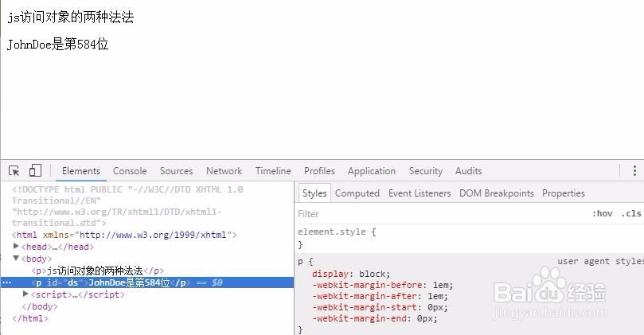The width and height of the screenshot is (644, 335).
Task: Select the html xmlns node
Action: tap(124, 235)
